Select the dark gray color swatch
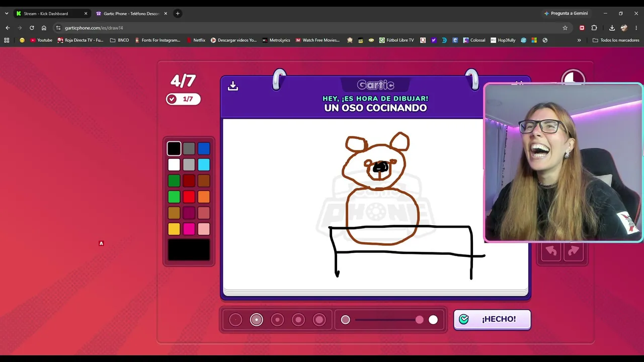644x362 pixels. pos(189,148)
